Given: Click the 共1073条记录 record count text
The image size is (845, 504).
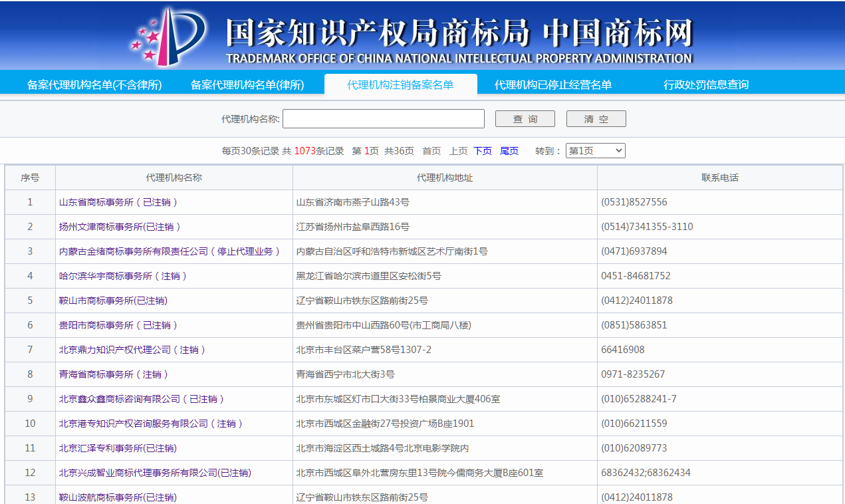Looking at the screenshot, I should [x=313, y=151].
